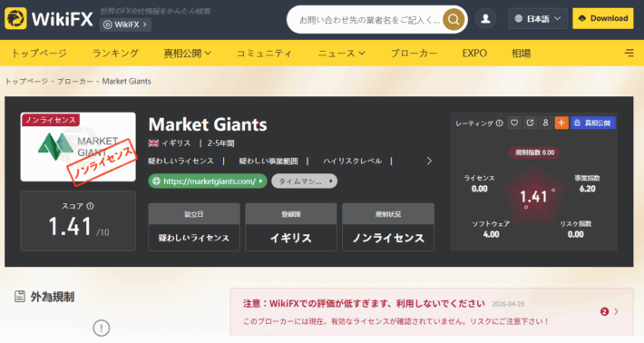Open the user account icon
This screenshot has width=644, height=343.
click(485, 19)
